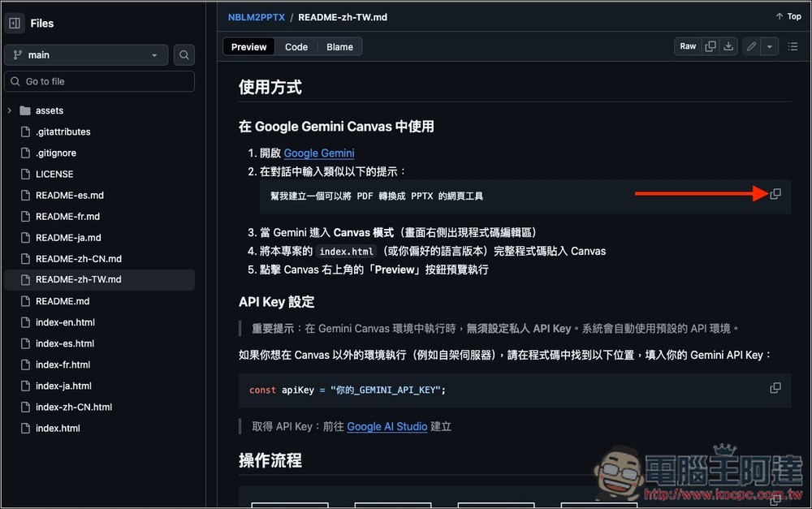Viewport: 812px width, 509px height.
Task: Click the search files magnifier button
Action: pyautogui.click(x=184, y=55)
